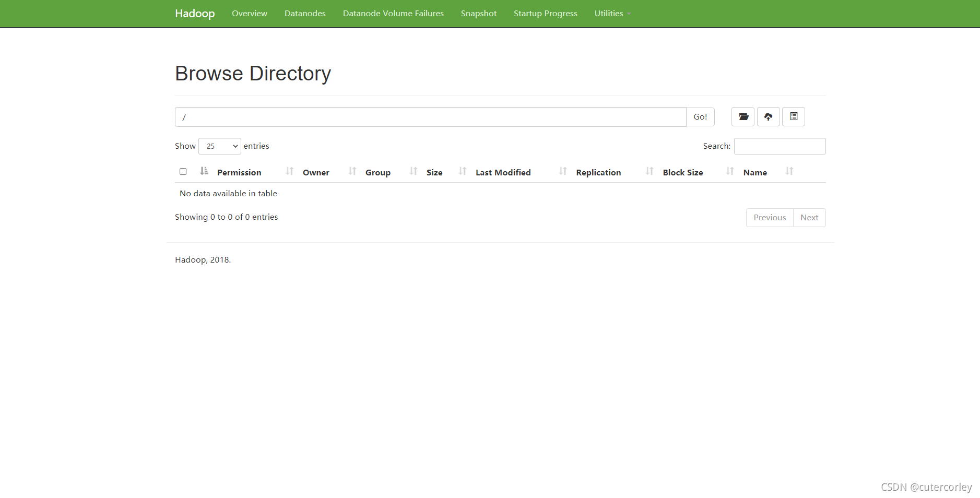This screenshot has width=980, height=498.
Task: Sort table by Block Size column
Action: 683,172
